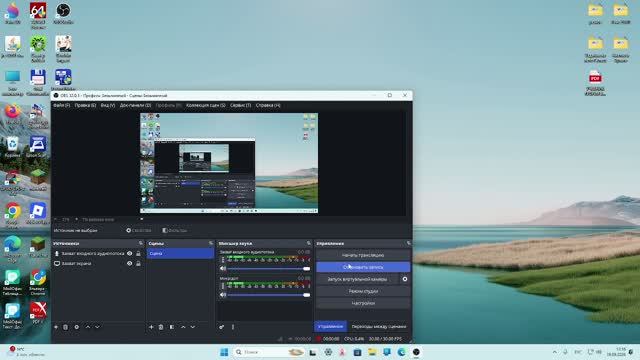Mute the Микрофон speaker in mixer
This screenshot has width=640, height=360.
[x=223, y=295]
